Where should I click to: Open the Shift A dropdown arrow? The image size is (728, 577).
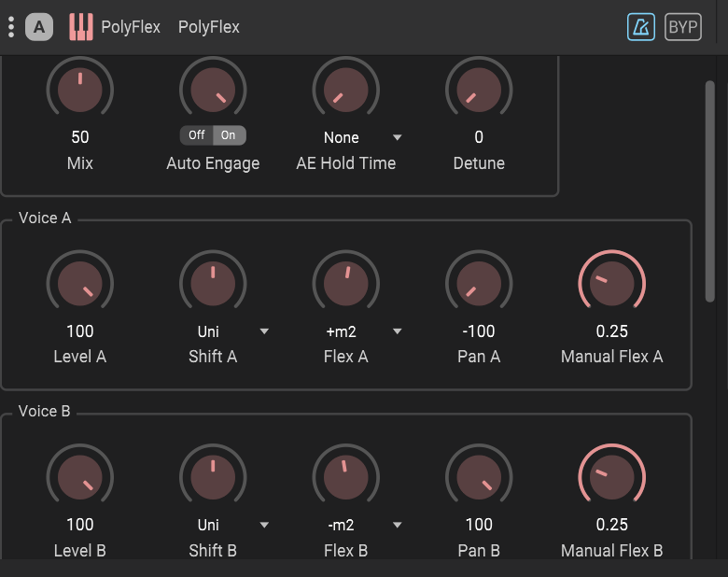[x=264, y=331]
